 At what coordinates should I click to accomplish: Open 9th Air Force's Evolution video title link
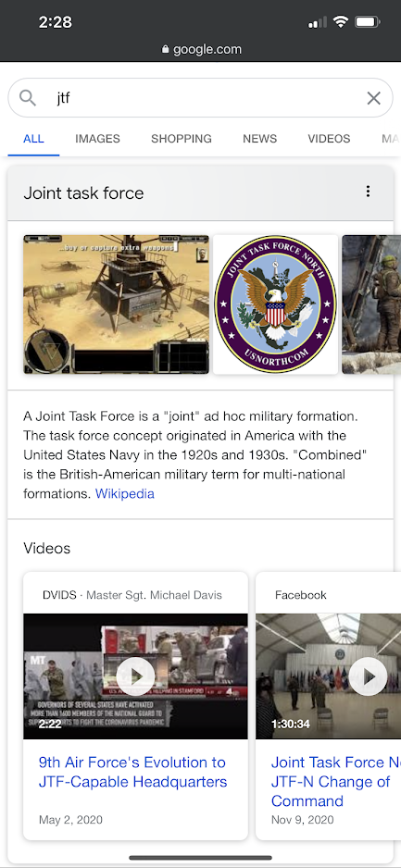(133, 772)
